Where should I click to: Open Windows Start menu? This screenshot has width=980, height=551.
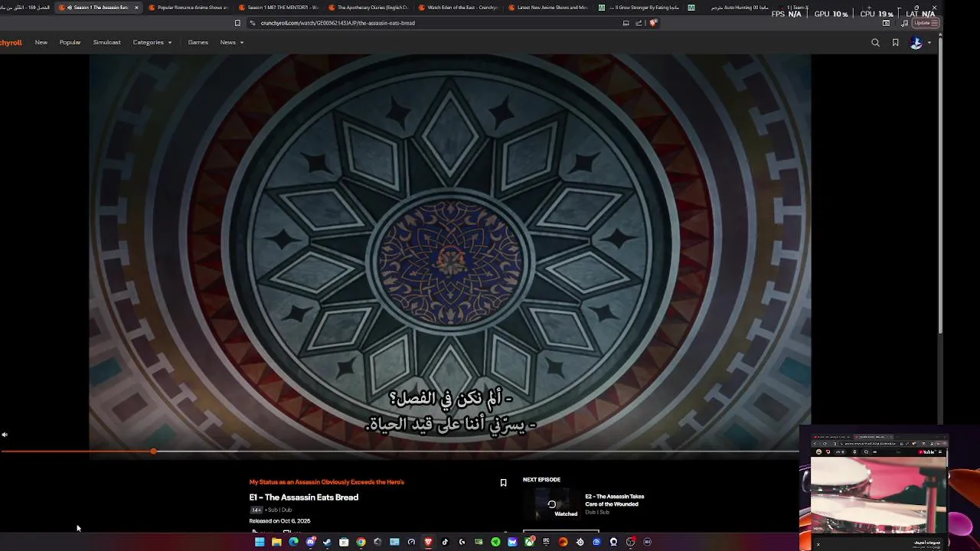[x=260, y=542]
